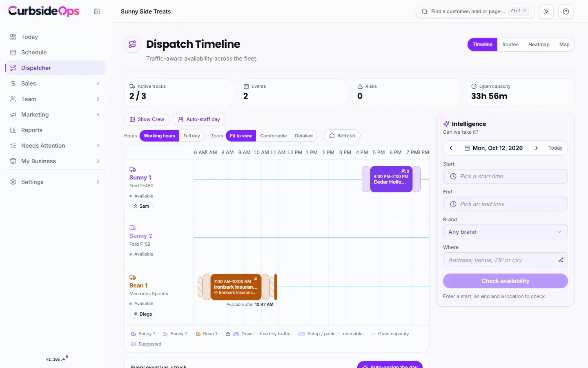Screen dimensions: 588x368
Task: Click the Intelligence sparkle icon
Action: tap(446, 124)
